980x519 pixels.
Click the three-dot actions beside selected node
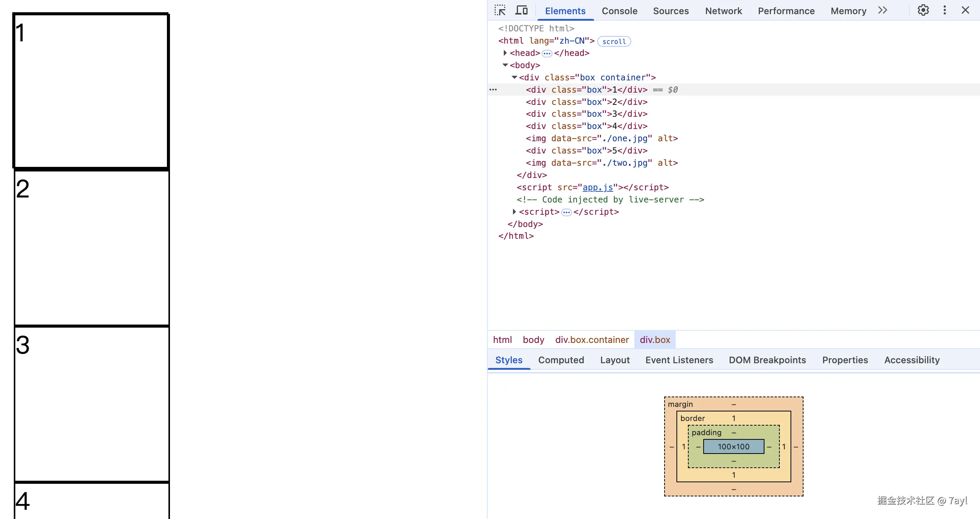point(493,90)
